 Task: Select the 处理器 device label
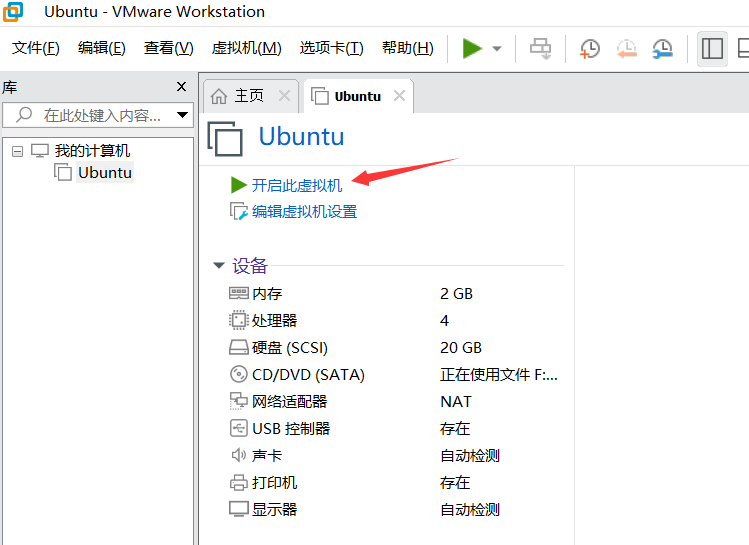click(x=275, y=320)
